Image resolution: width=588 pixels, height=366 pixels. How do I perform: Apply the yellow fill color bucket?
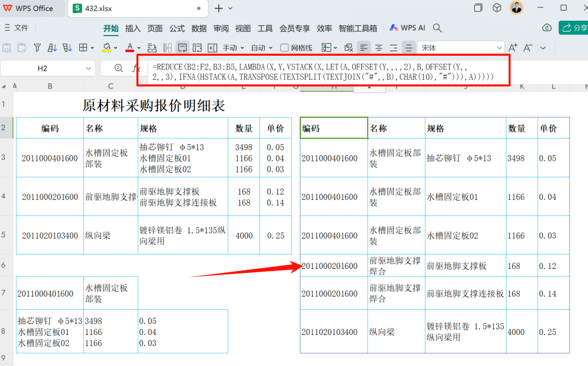pos(106,48)
